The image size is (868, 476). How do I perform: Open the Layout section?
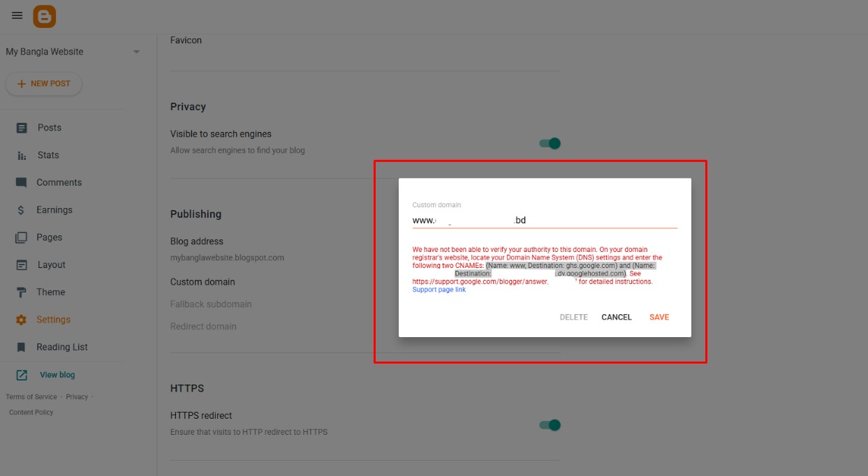[x=52, y=265]
